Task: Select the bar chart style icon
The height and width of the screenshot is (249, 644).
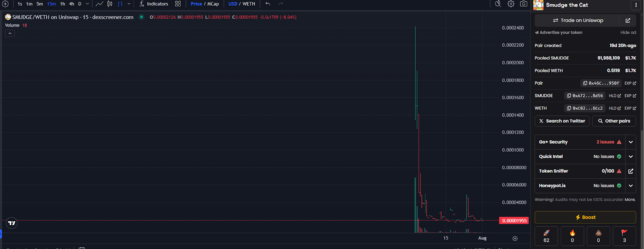Action: tap(120, 4)
